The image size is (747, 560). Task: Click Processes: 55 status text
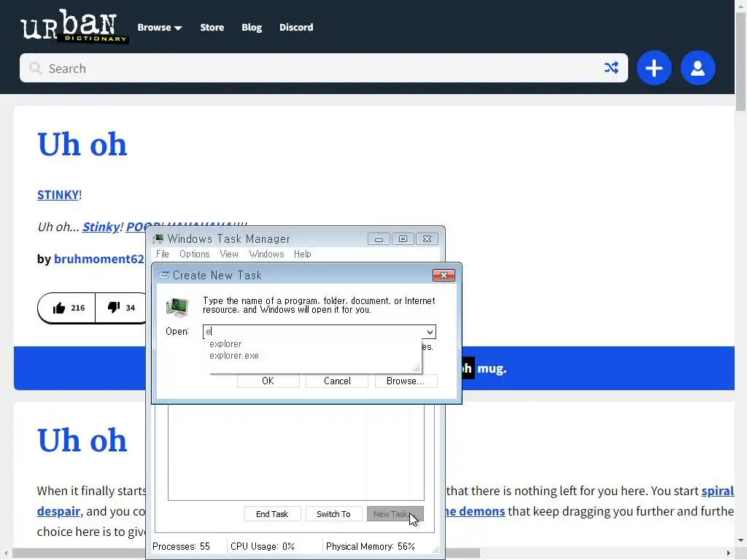pos(181,546)
